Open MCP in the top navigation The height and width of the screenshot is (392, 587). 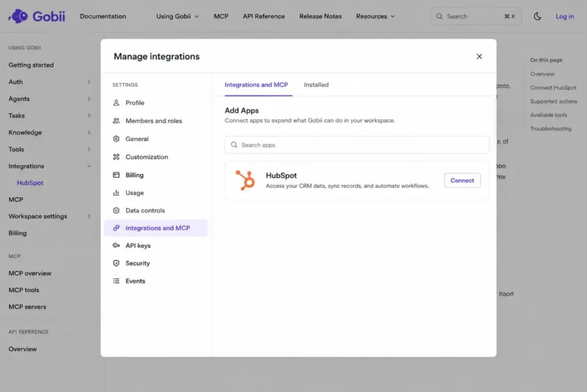click(x=221, y=16)
